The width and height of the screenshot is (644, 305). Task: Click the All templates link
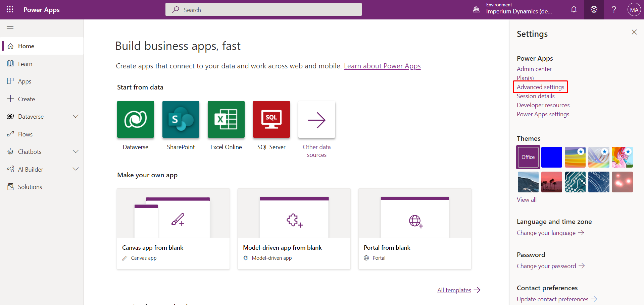(x=454, y=290)
